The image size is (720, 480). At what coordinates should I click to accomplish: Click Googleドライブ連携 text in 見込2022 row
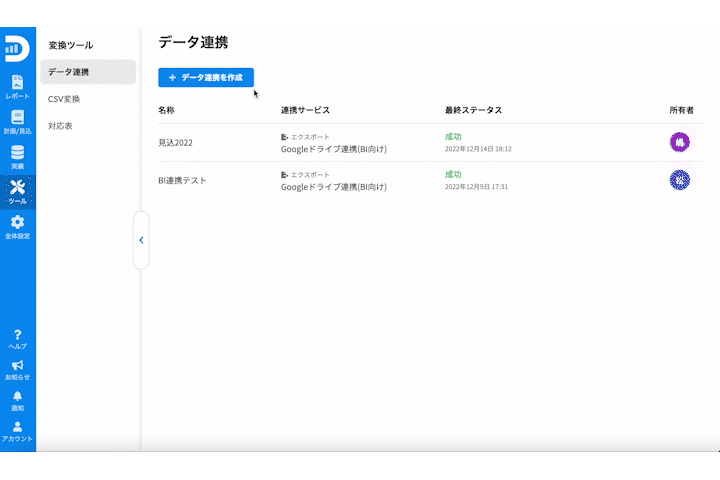(x=334, y=149)
